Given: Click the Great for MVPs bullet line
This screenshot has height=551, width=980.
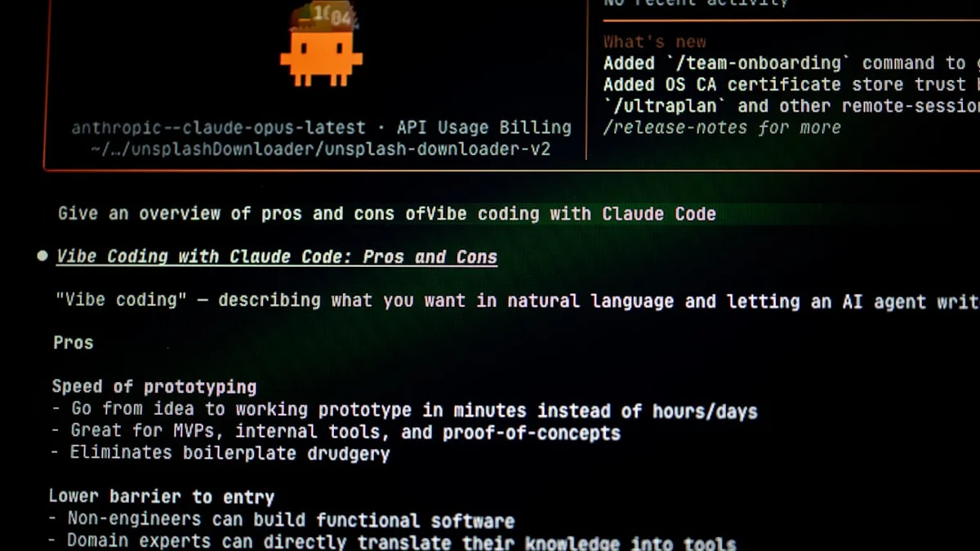Looking at the screenshot, I should click(x=336, y=432).
